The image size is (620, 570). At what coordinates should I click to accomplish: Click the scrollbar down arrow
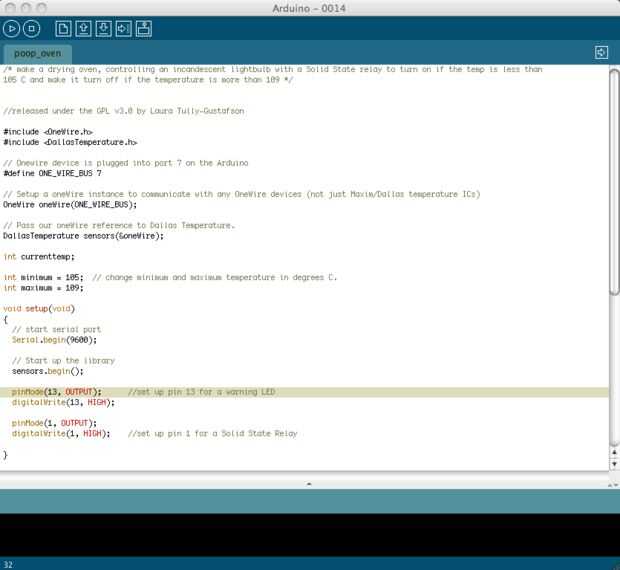pos(614,464)
